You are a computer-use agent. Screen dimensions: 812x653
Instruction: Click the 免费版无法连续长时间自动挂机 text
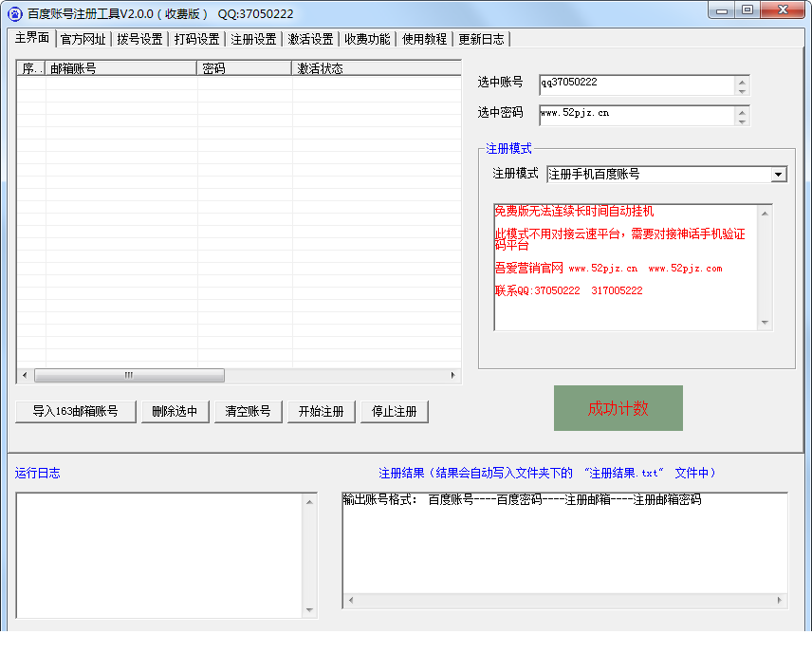574,211
